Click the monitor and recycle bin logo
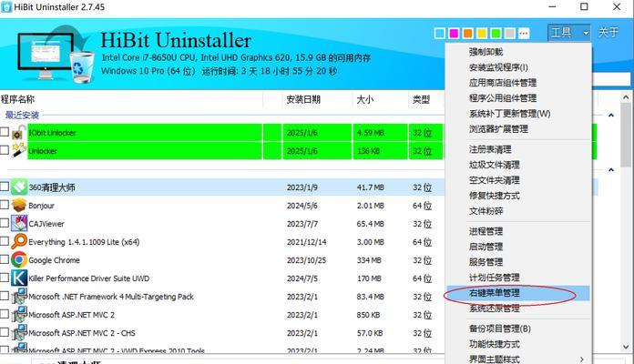This screenshot has height=364, width=634. (56, 55)
